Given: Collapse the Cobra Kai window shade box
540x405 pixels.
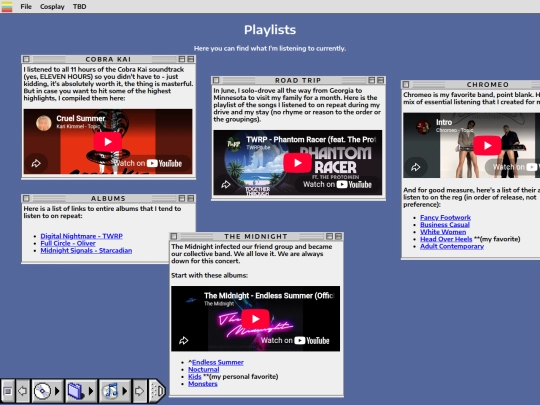Looking at the screenshot, I should click(191, 59).
